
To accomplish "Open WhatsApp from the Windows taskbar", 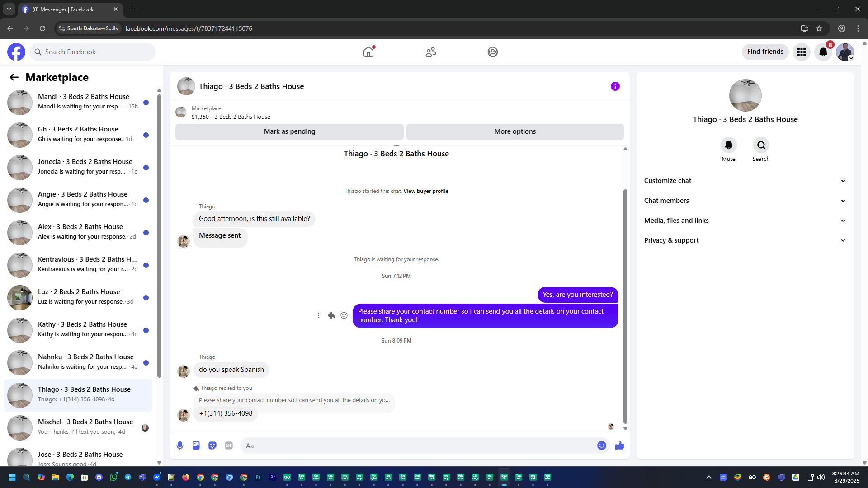I will [113, 477].
